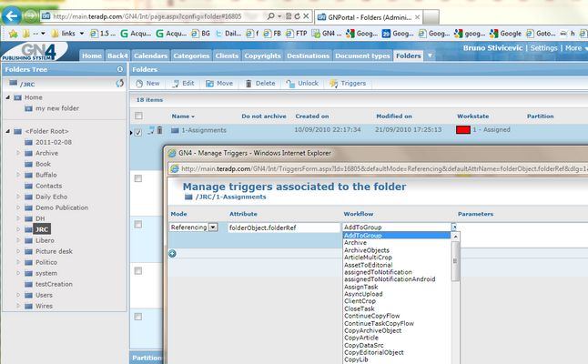
Task: Click the browser forward arrow button
Action: 31,15
